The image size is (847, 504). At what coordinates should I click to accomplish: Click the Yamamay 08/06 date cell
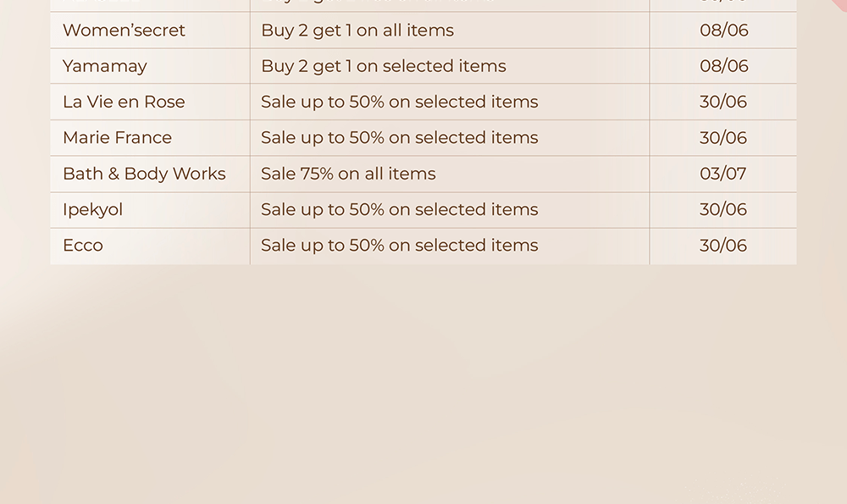coord(724,66)
